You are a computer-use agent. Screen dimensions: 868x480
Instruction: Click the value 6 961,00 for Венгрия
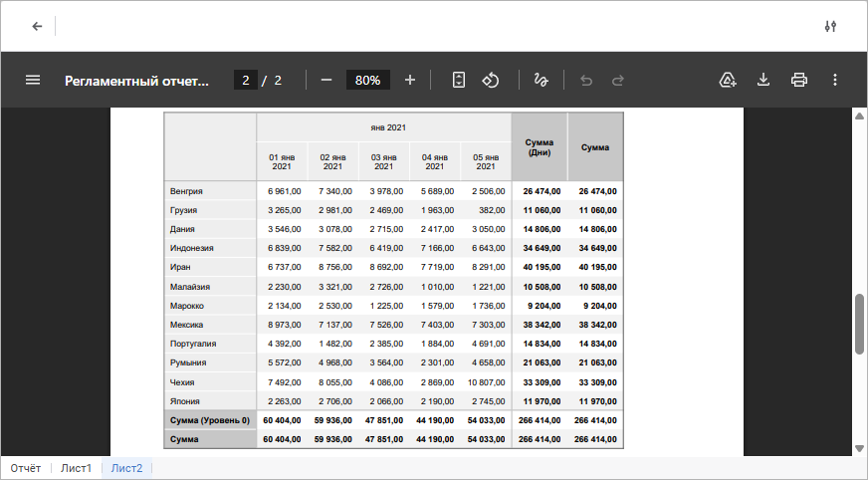coord(285,191)
